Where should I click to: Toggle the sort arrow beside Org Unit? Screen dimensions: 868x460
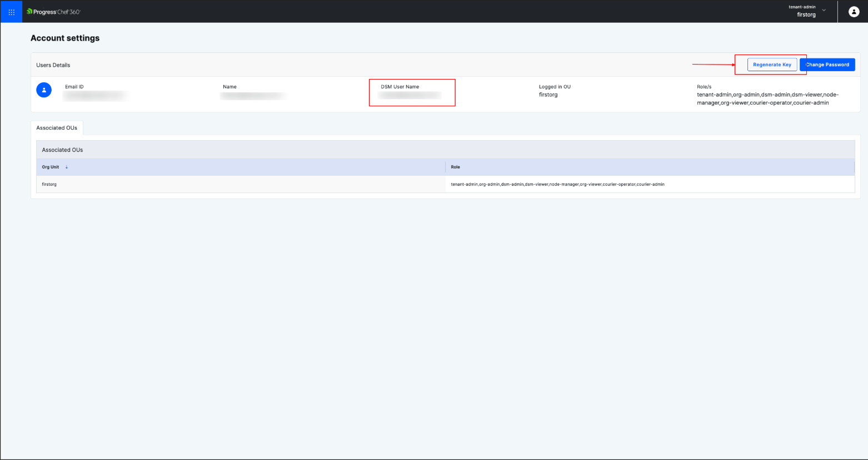coord(67,167)
